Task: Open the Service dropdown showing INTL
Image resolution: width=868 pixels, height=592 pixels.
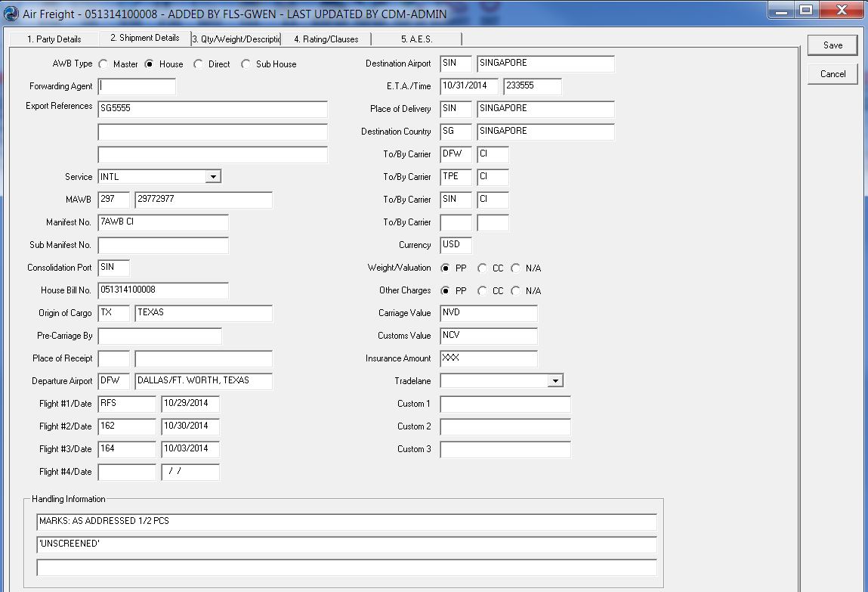Action: 214,177
